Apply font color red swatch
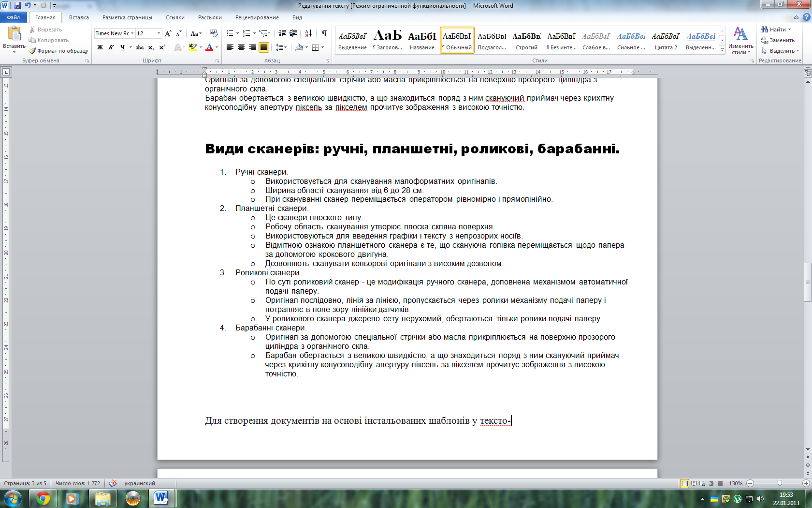Viewport: 812px width, 508px height. click(x=209, y=47)
